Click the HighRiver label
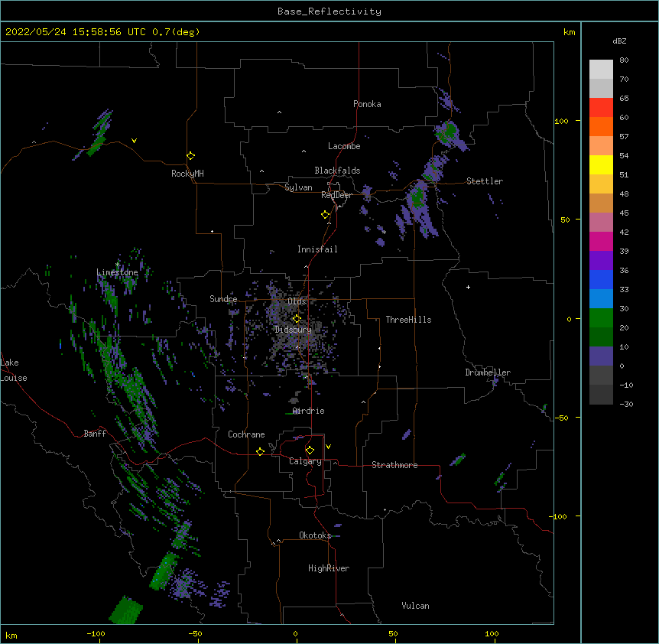 pos(329,568)
